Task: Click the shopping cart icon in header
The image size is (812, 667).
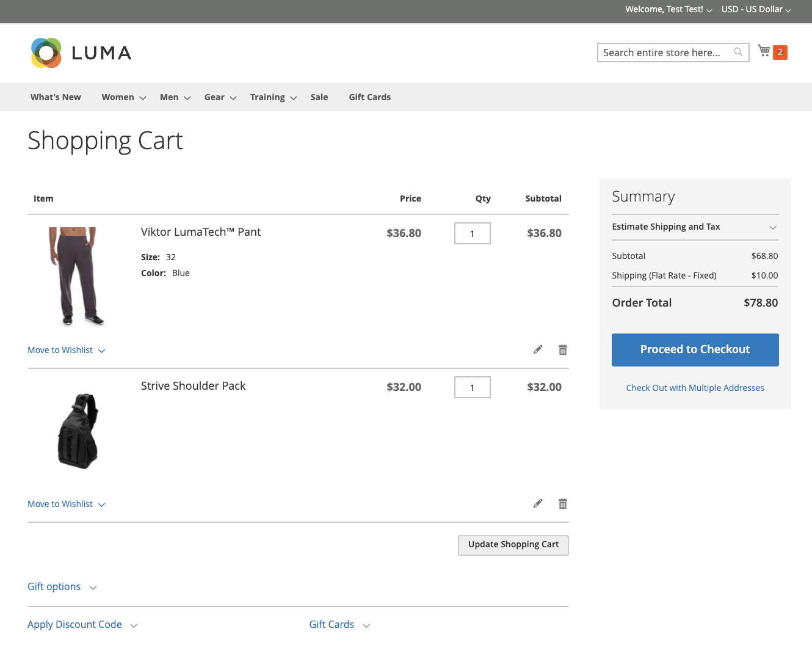Action: coord(764,51)
